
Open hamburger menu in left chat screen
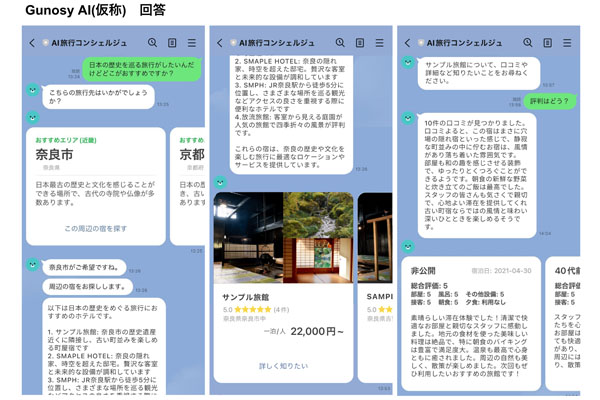(191, 43)
